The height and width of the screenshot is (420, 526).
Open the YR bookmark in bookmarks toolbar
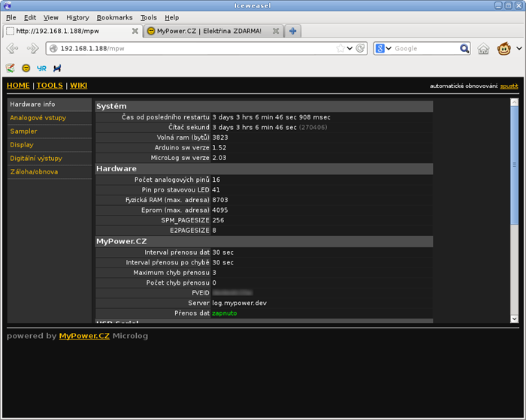coord(41,68)
